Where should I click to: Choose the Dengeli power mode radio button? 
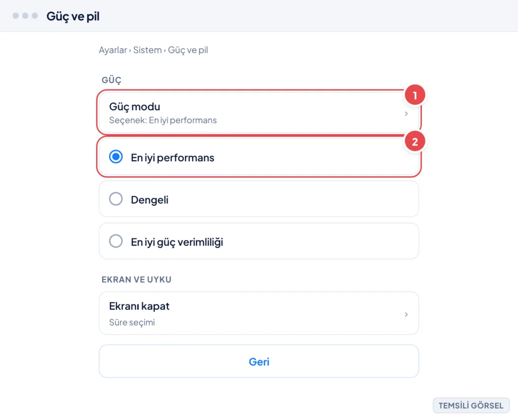[116, 199]
